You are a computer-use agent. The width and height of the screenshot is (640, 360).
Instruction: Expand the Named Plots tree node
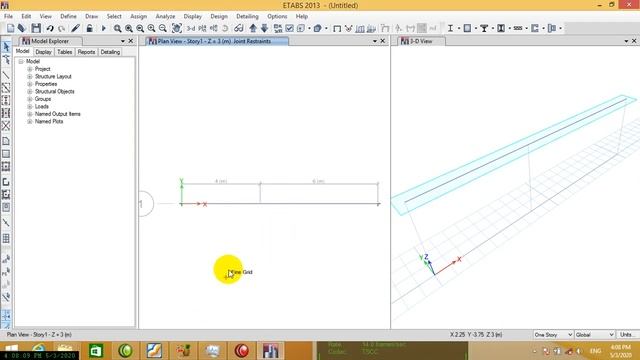click(29, 121)
